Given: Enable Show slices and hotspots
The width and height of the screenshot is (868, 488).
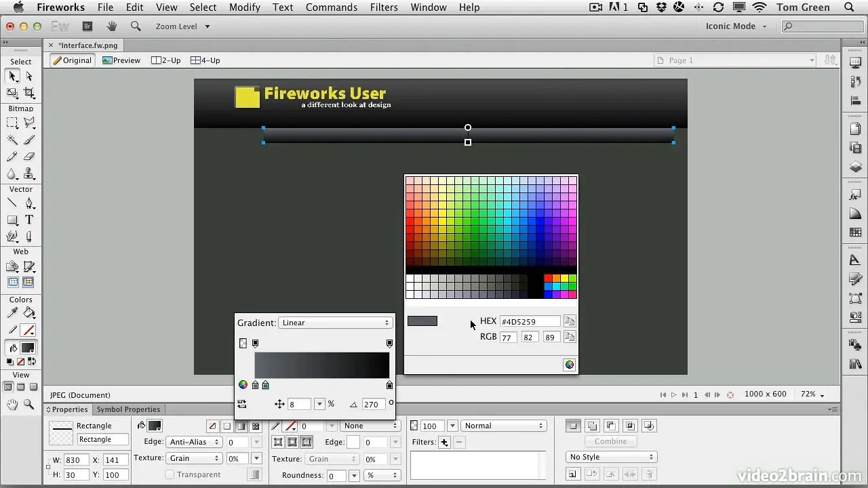Looking at the screenshot, I should click(x=29, y=282).
